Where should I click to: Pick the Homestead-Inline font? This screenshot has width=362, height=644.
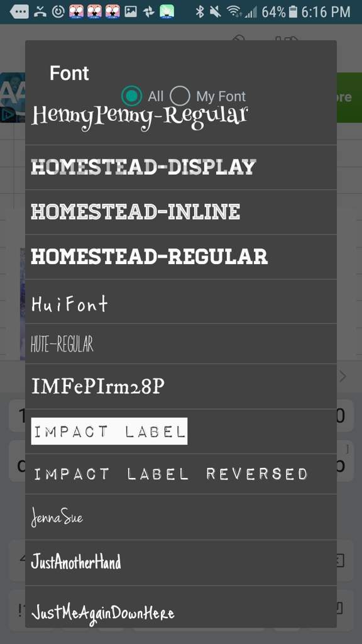click(181, 212)
